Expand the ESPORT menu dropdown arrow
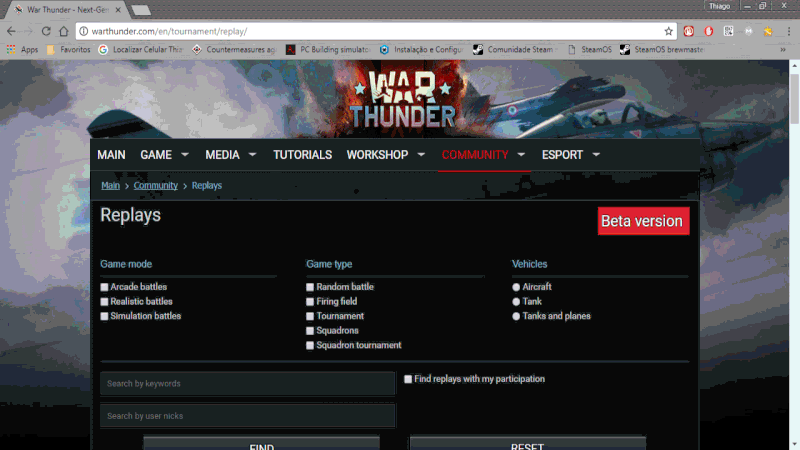 tap(596, 154)
